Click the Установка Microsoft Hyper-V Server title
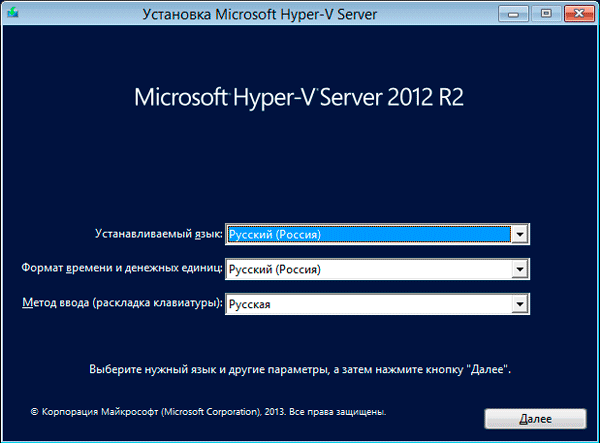Image resolution: width=600 pixels, height=443 pixels. 260,15
